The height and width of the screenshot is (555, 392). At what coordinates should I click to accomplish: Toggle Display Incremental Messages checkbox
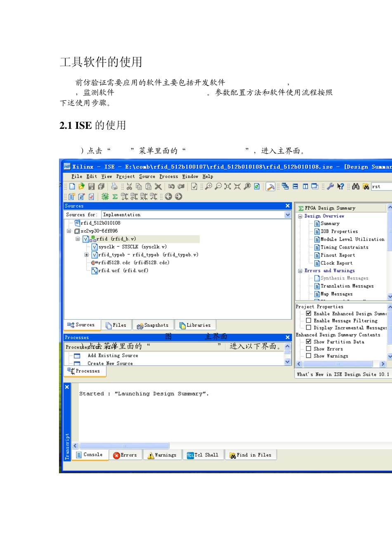[x=308, y=327]
